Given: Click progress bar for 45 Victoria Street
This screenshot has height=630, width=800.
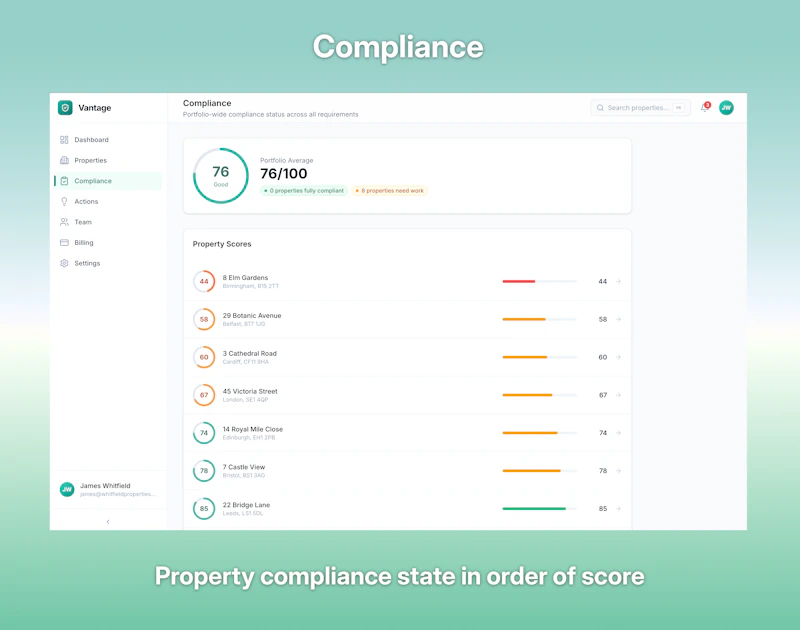Looking at the screenshot, I should click(x=540, y=395).
